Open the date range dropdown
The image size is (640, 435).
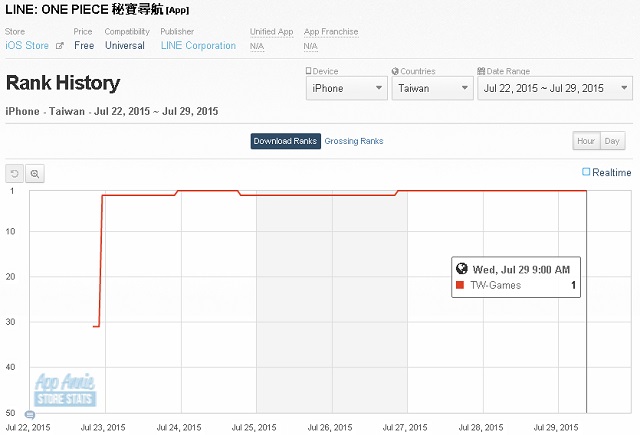tap(555, 88)
